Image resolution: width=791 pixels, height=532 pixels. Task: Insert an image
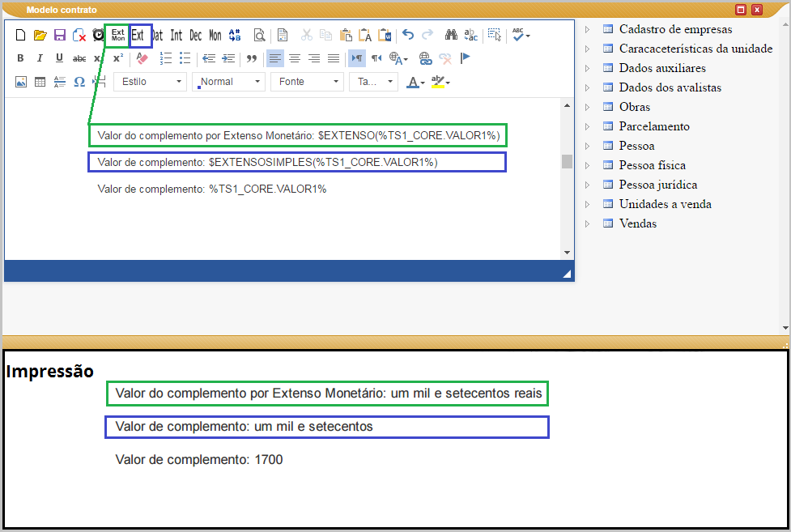point(21,82)
